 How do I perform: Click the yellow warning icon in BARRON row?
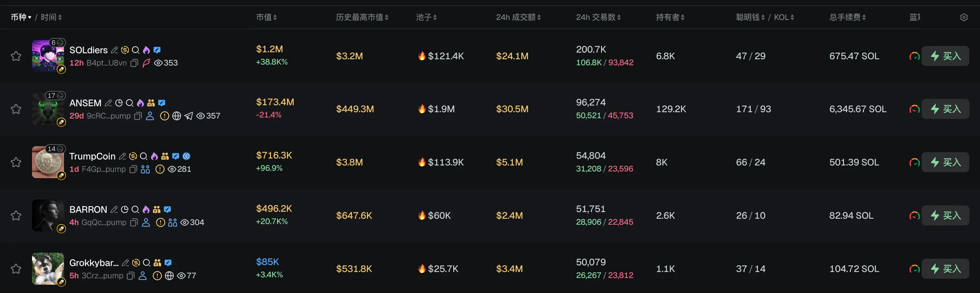pos(161,222)
